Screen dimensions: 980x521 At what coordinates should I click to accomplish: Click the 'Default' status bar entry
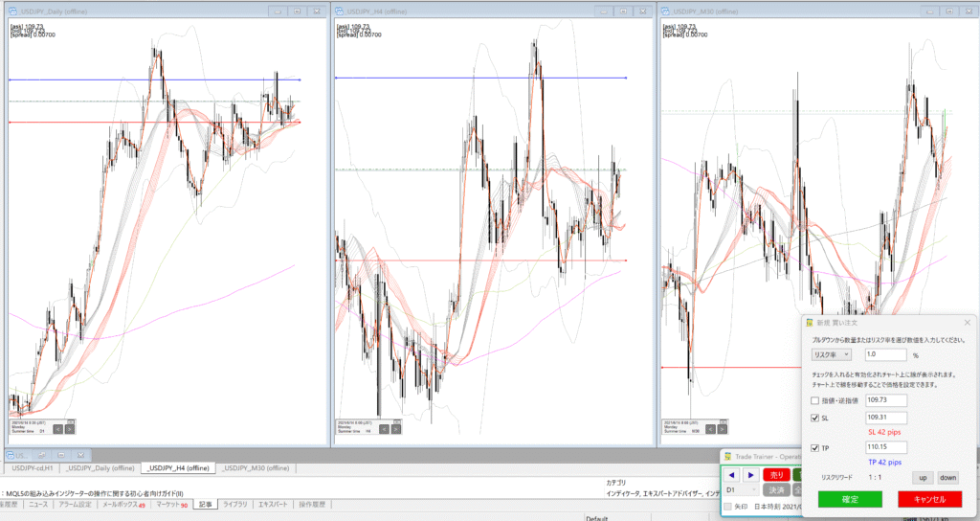point(597,518)
